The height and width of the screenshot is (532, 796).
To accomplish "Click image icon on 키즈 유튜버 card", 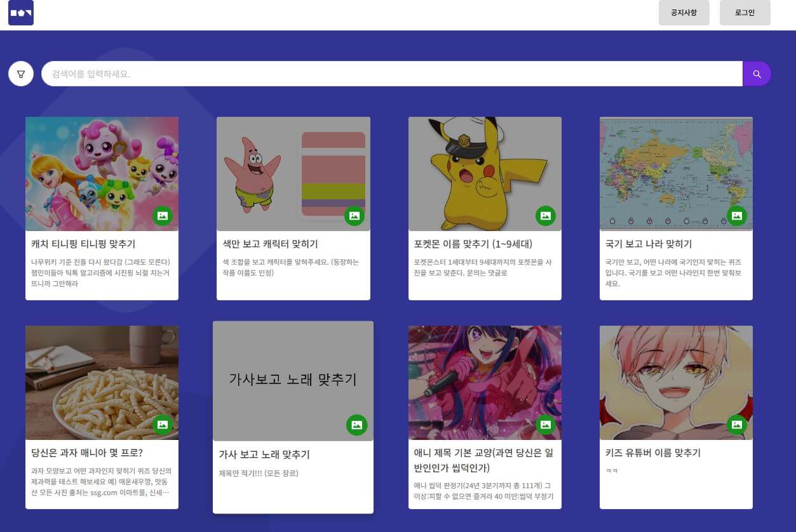I will (737, 425).
